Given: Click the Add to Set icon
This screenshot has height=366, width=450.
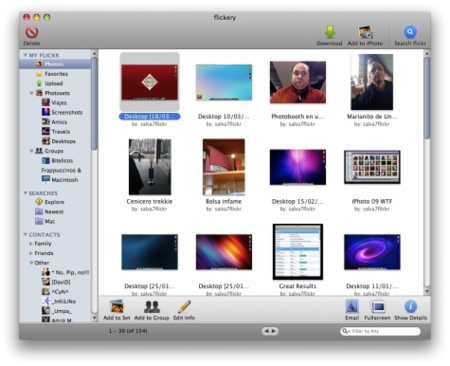Looking at the screenshot, I should tap(117, 307).
